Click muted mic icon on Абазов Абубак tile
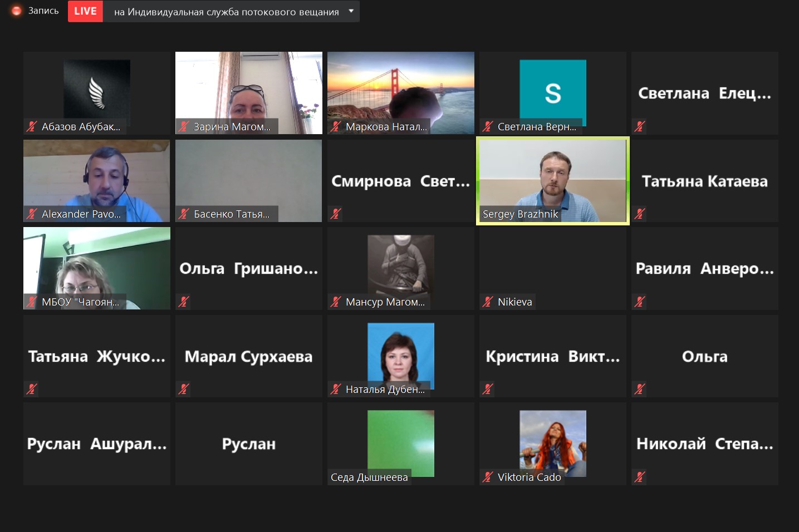This screenshot has width=799, height=532. [x=32, y=127]
